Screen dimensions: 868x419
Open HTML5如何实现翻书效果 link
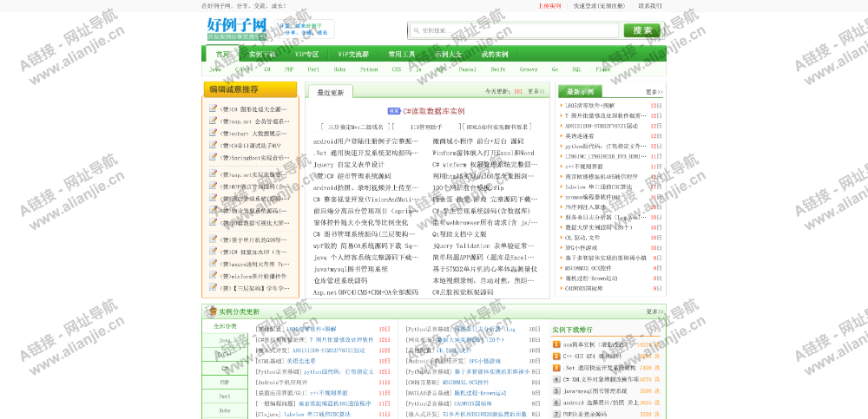tap(498, 128)
